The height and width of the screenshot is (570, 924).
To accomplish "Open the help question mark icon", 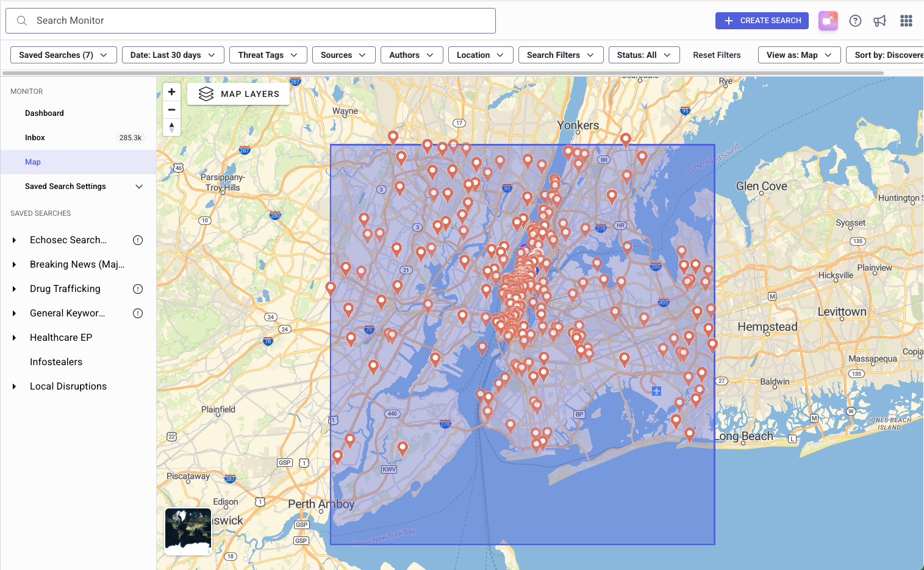I will pos(855,21).
